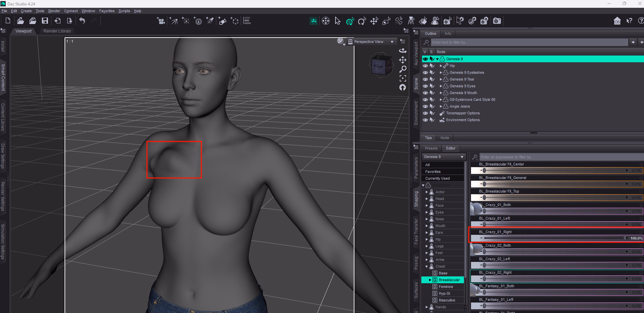Image resolution: width=644 pixels, height=313 pixels.
Task: Undo the last action
Action: coord(82,21)
